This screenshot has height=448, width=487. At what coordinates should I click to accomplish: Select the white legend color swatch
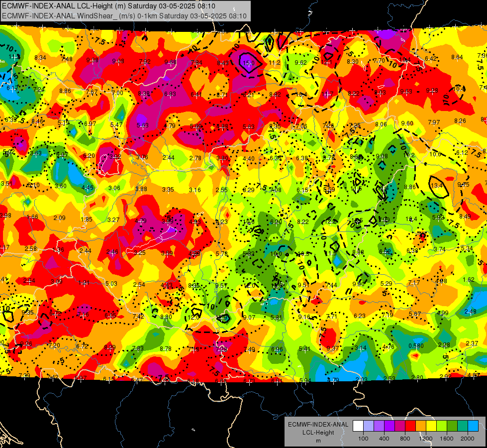pos(358,426)
